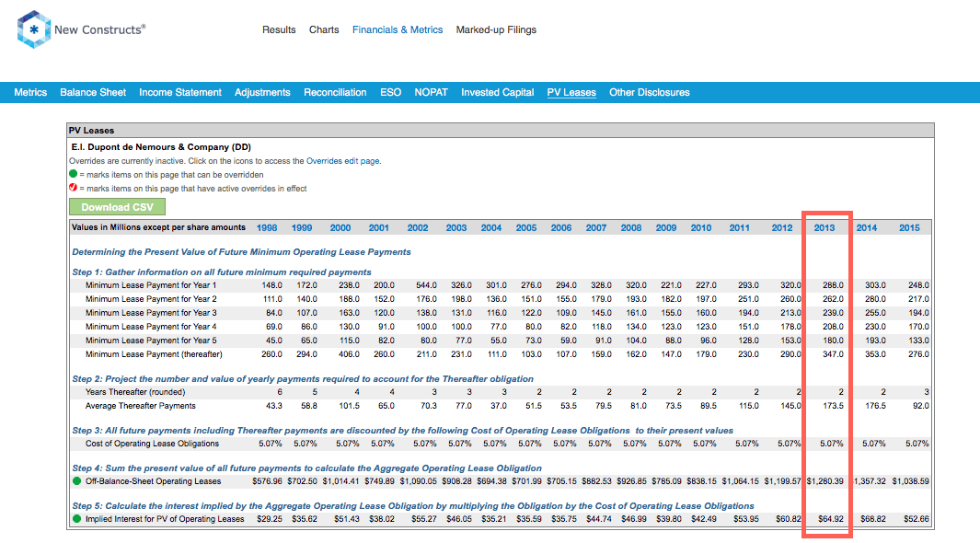Click the 2014 year column header
980x543 pixels.
tap(866, 228)
